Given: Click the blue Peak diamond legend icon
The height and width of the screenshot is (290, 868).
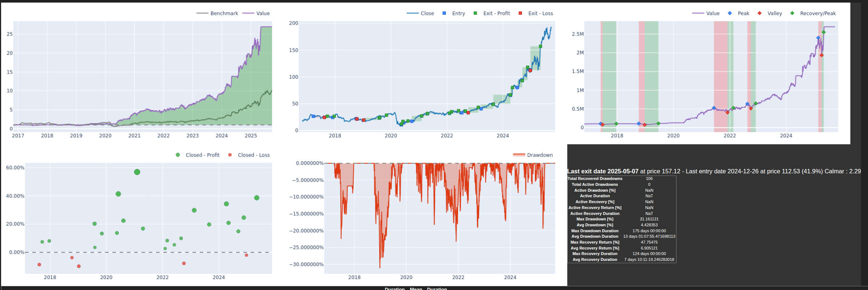Looking at the screenshot, I should pos(730,13).
